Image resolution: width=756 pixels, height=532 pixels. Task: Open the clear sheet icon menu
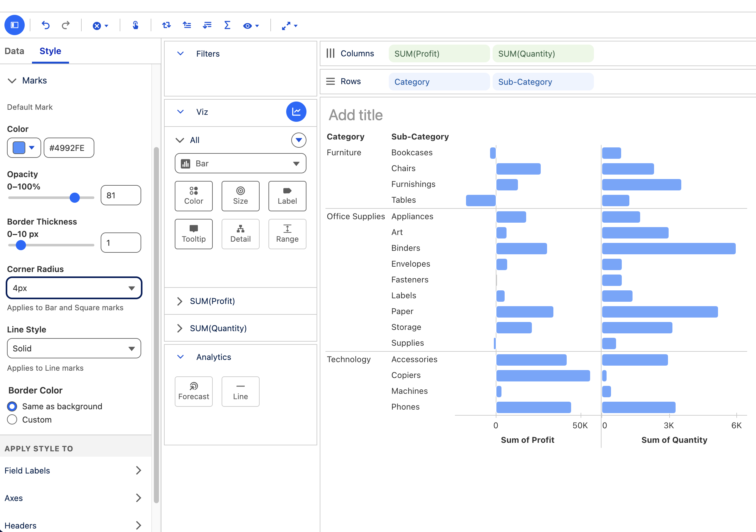pyautogui.click(x=100, y=26)
